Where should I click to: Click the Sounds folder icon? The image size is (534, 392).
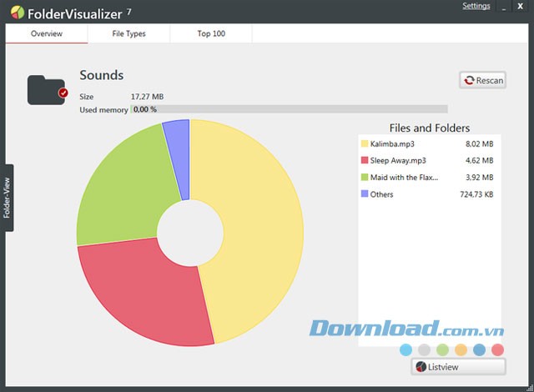tap(47, 89)
